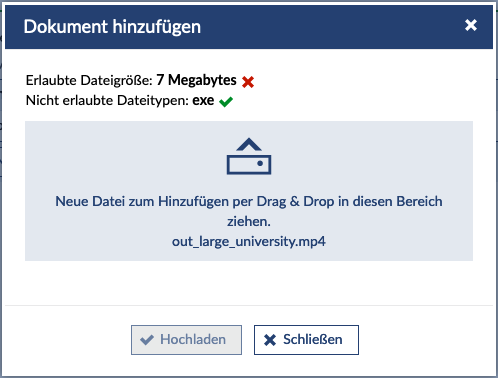Select the Hochladen button label
This screenshot has width=498, height=378.
pos(193,339)
